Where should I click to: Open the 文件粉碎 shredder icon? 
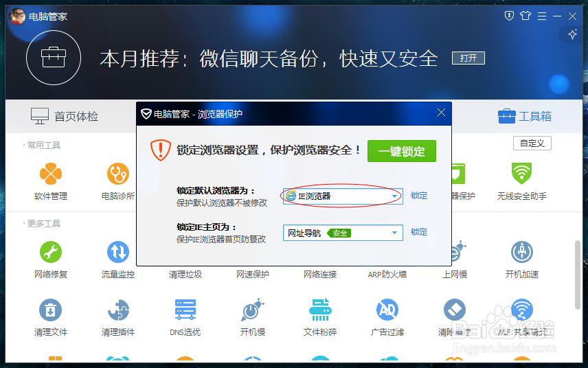pos(320,310)
